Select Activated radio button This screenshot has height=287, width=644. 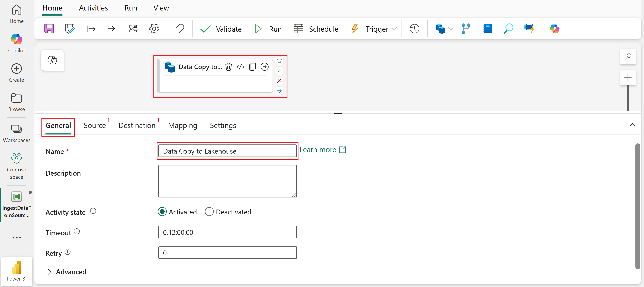click(x=162, y=212)
